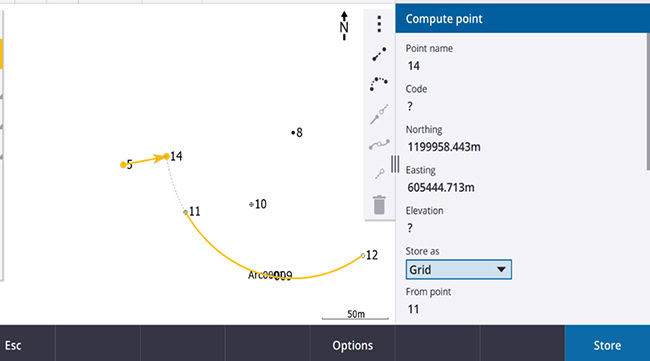Open the three-dot map toolbar menu

point(379,24)
